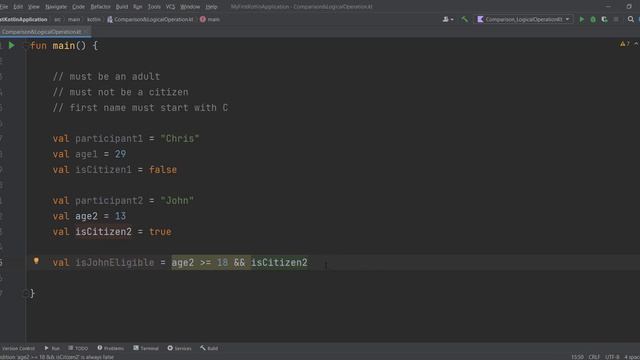This screenshot has width=640, height=360.
Task: Click the participant2 variable name
Action: pyautogui.click(x=109, y=200)
